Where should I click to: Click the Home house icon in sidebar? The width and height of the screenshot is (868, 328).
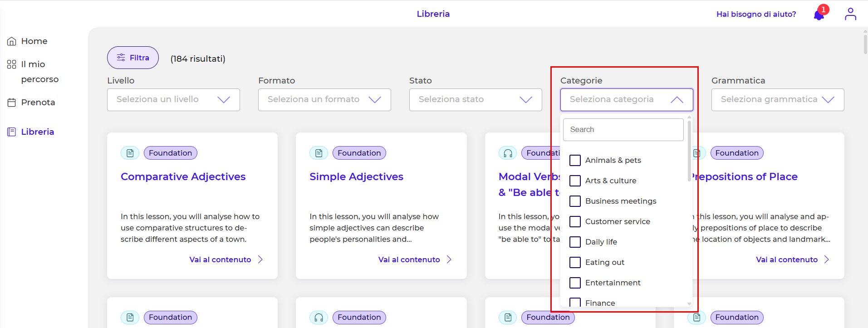12,41
